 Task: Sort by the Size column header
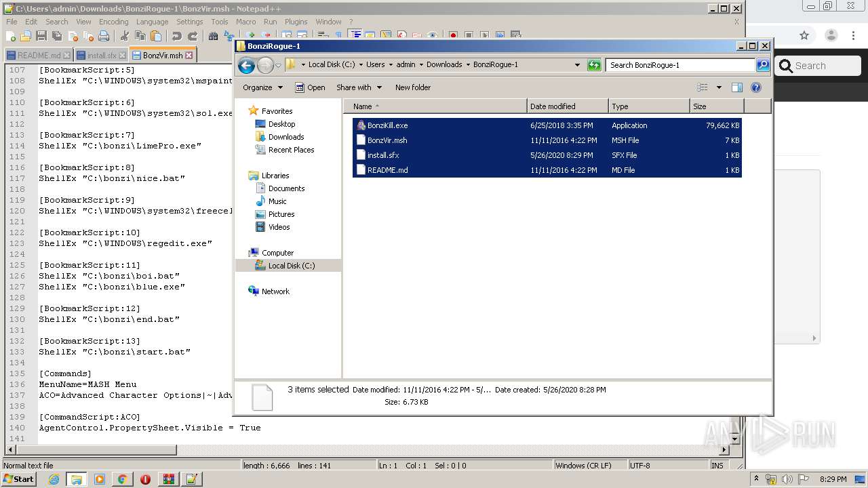tap(717, 106)
